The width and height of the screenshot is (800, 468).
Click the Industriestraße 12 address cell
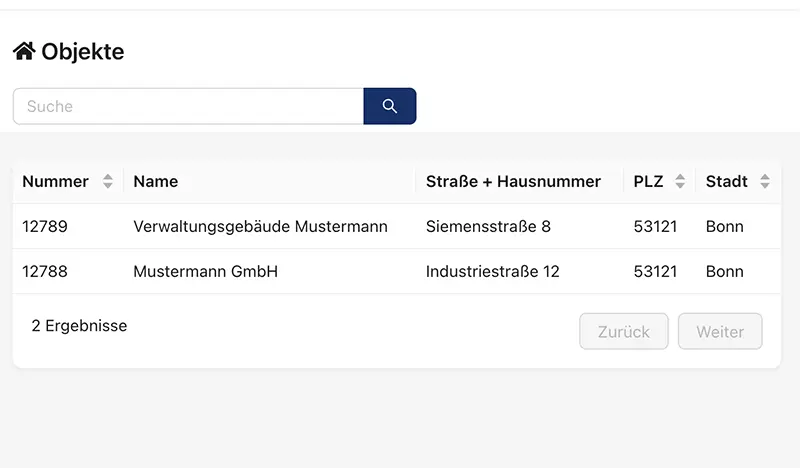(x=492, y=272)
